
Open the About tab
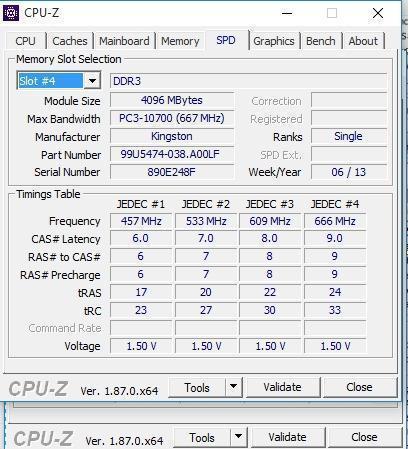tap(363, 41)
